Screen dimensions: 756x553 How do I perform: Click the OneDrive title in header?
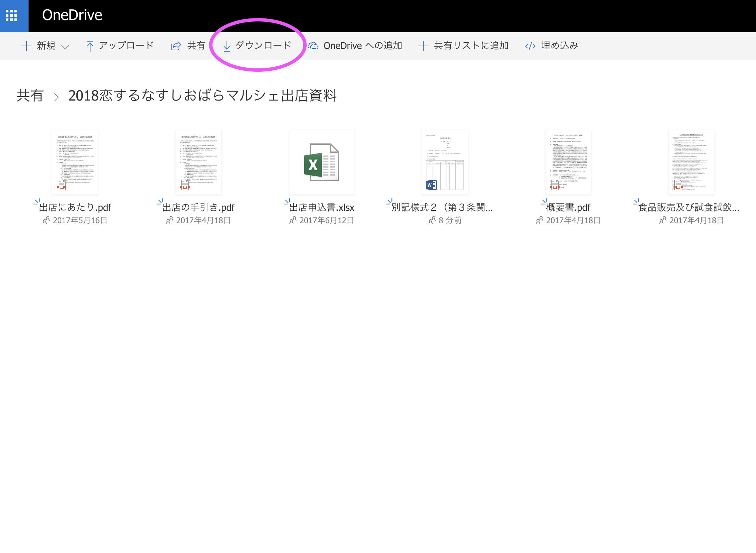[72, 15]
